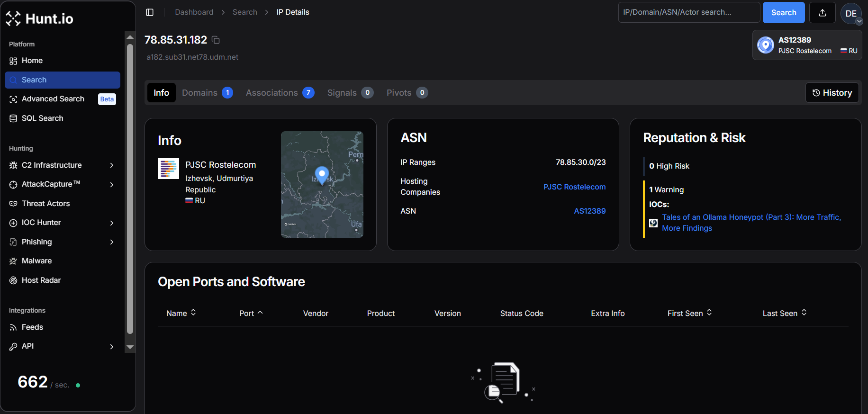This screenshot has height=414, width=868.
Task: Toggle the sidebar panel icon
Action: pos(150,12)
